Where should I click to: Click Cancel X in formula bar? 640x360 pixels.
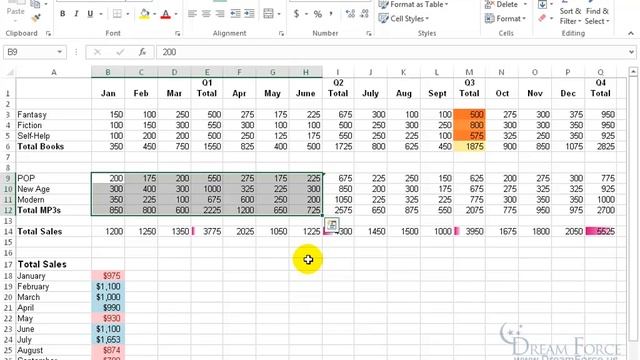[97, 52]
